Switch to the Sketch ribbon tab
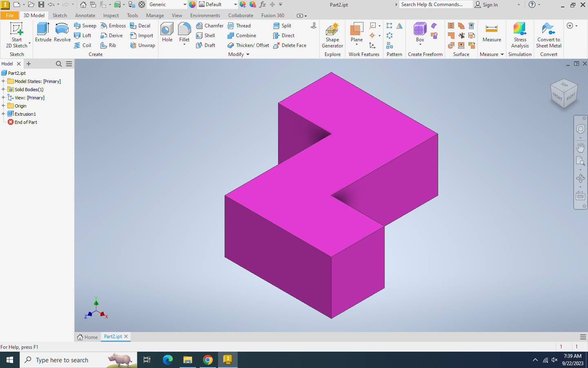 60,16
